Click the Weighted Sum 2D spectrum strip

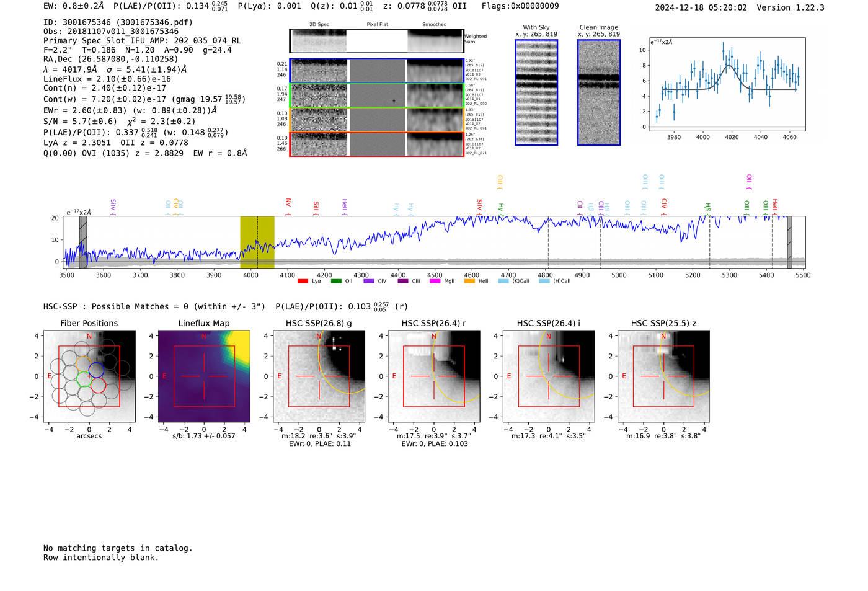[376, 41]
